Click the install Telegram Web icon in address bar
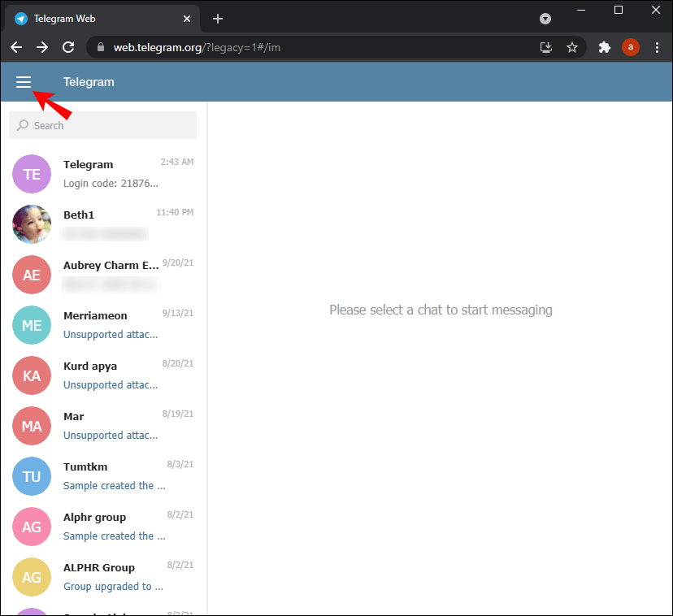The width and height of the screenshot is (673, 616). pos(545,47)
